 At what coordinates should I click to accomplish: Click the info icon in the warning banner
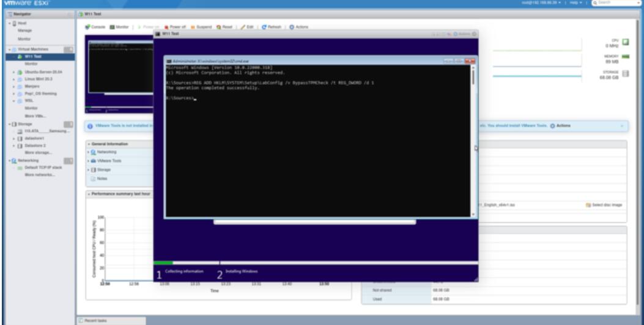(91, 126)
